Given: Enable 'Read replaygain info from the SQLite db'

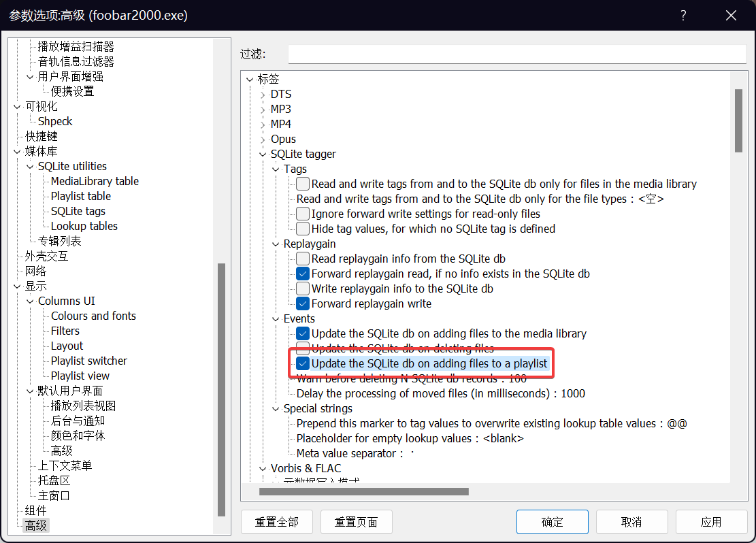Looking at the screenshot, I should pyautogui.click(x=303, y=259).
